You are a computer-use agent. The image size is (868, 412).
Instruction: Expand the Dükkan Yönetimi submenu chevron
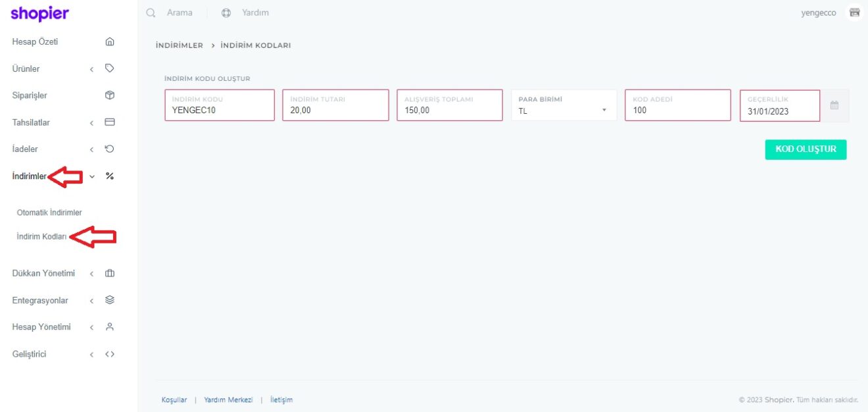tap(92, 274)
